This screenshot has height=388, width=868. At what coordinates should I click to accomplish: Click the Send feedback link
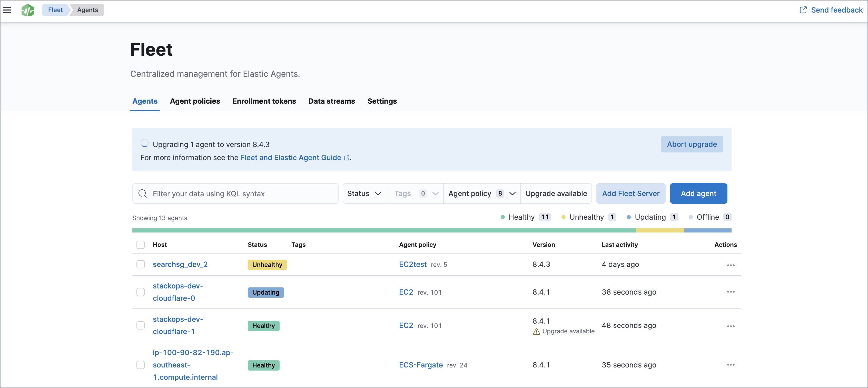click(836, 10)
